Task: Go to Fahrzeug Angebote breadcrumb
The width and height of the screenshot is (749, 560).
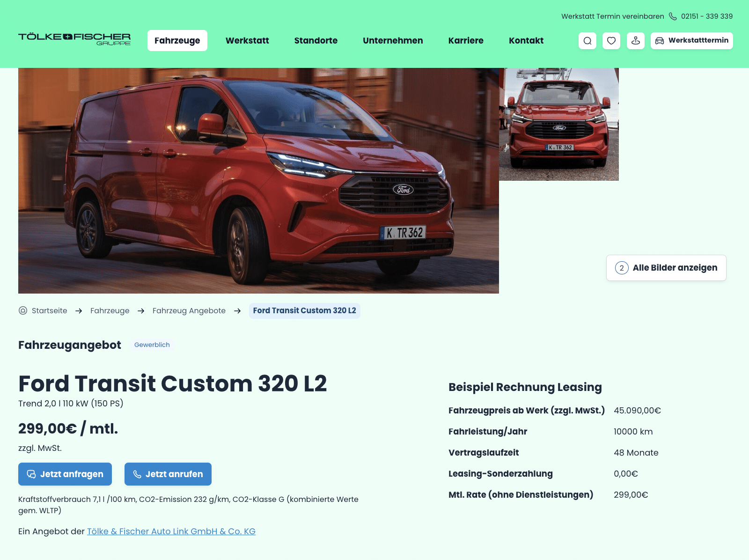Action: pos(189,310)
